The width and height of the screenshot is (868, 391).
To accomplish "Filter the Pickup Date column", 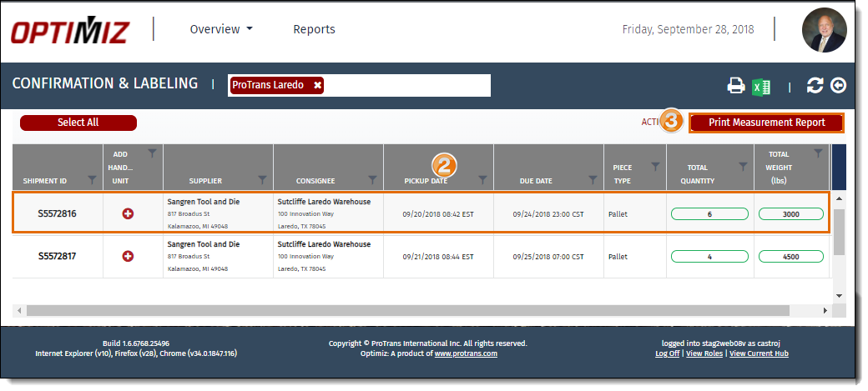I will tap(482, 180).
